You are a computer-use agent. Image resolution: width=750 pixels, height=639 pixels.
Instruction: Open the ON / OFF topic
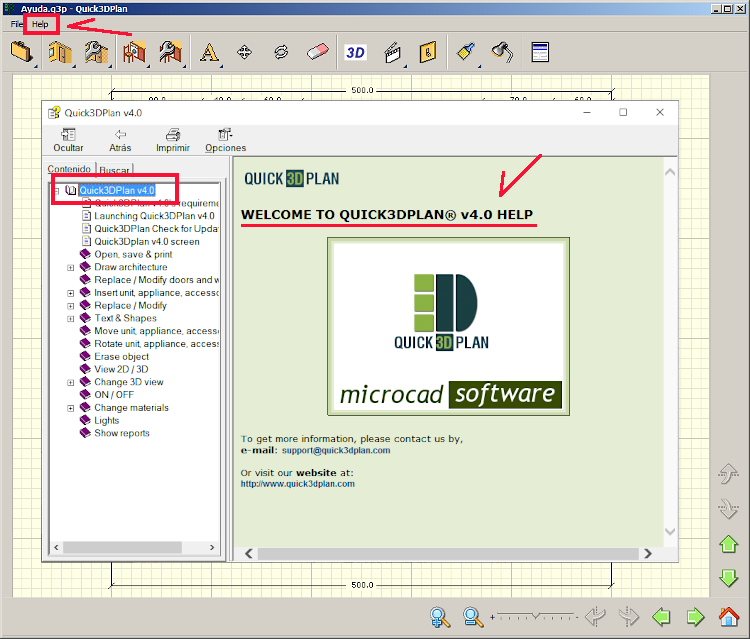pos(114,395)
